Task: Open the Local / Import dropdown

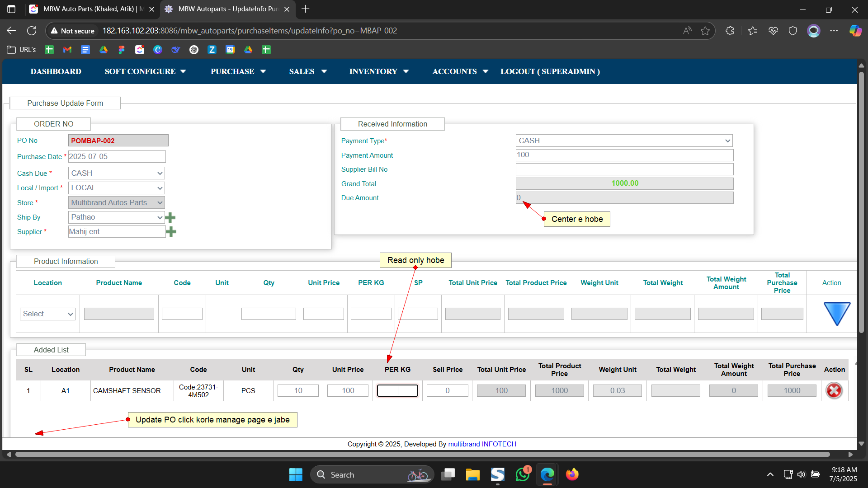Action: tap(116, 188)
